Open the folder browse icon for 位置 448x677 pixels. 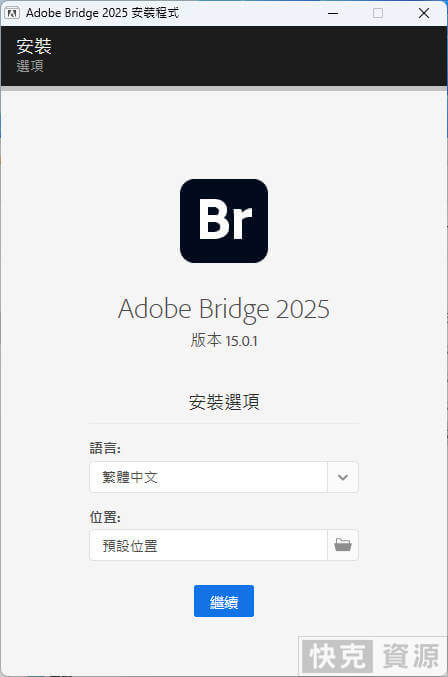(x=343, y=545)
